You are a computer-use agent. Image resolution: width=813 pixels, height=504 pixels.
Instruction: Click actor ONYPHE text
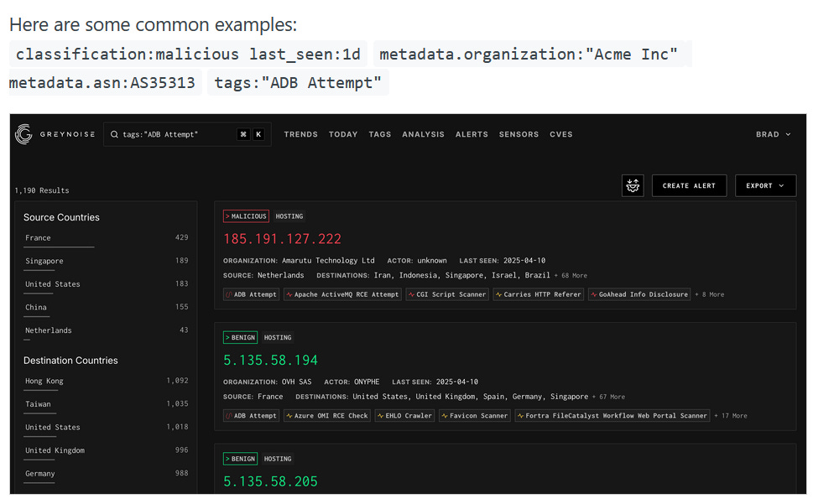[x=367, y=382]
